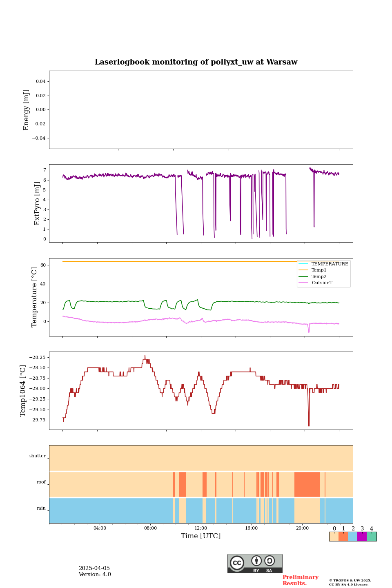The width and height of the screenshot is (392, 588).
Task: Click the -28.25 tick on Temp1064 axis
Action: coord(37,357)
